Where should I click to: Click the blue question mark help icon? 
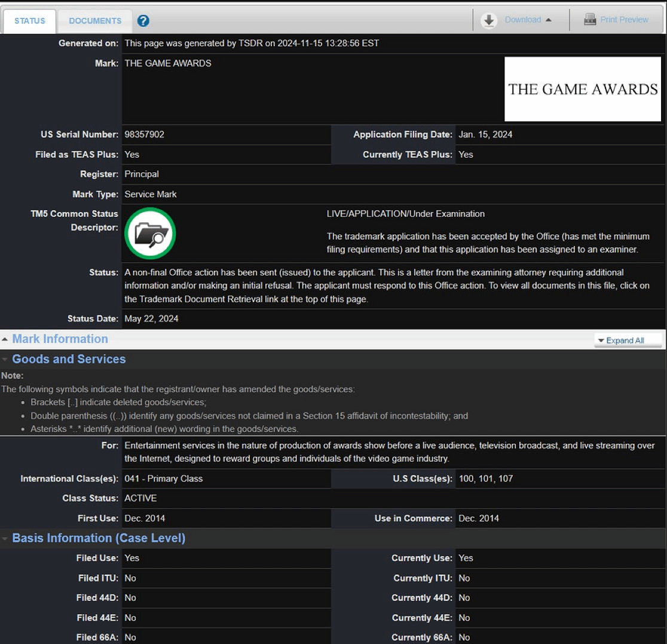point(143,21)
